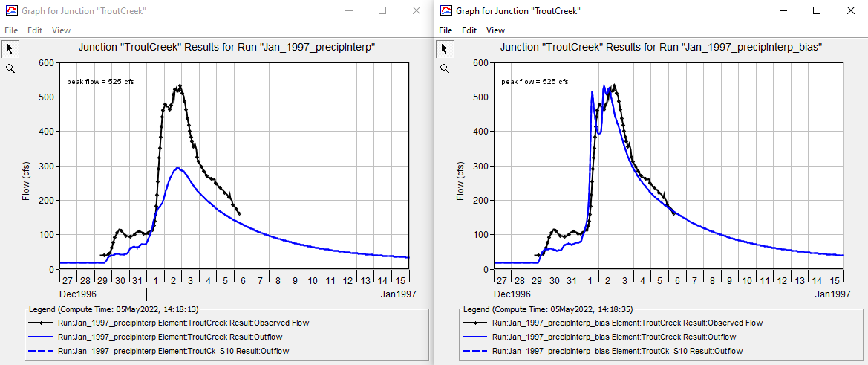Close the right graph window
868x365 pixels.
pyautogui.click(x=850, y=10)
